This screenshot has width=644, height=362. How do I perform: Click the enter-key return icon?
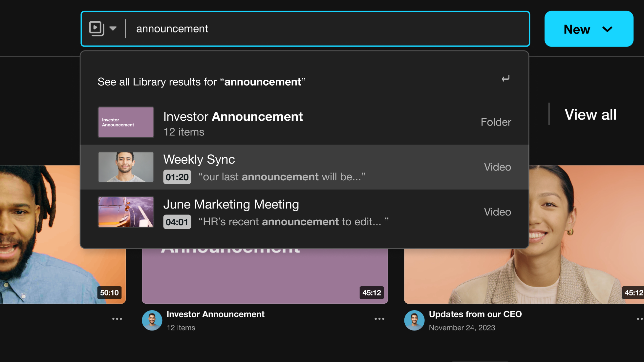(x=505, y=78)
